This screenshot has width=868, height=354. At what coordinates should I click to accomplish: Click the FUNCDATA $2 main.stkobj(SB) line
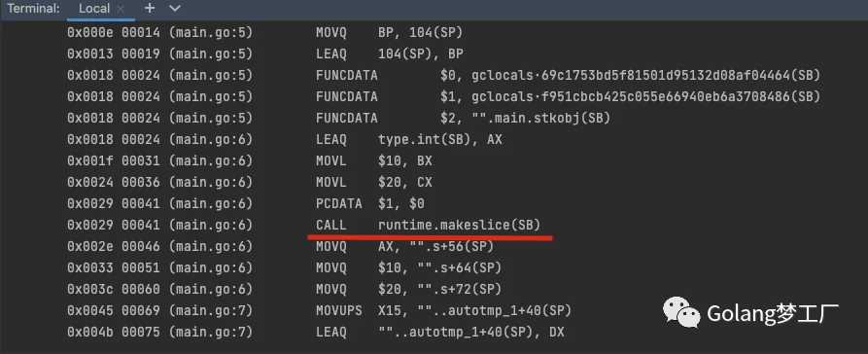coord(463,118)
